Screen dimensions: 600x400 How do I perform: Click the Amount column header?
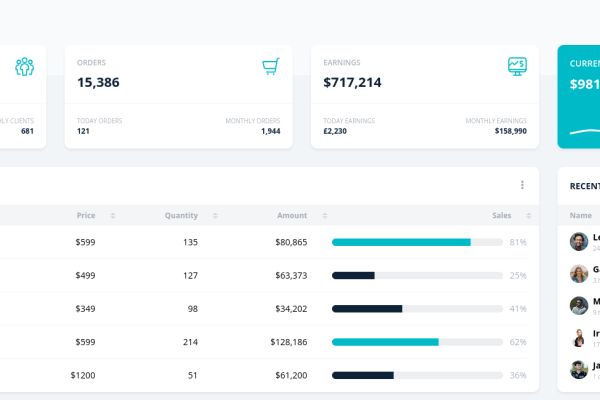point(292,216)
